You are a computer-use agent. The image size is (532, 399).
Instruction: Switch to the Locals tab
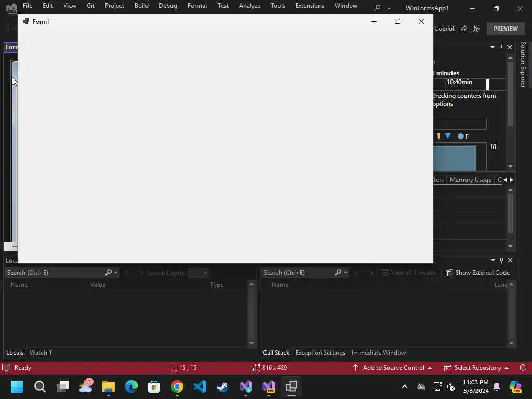15,353
